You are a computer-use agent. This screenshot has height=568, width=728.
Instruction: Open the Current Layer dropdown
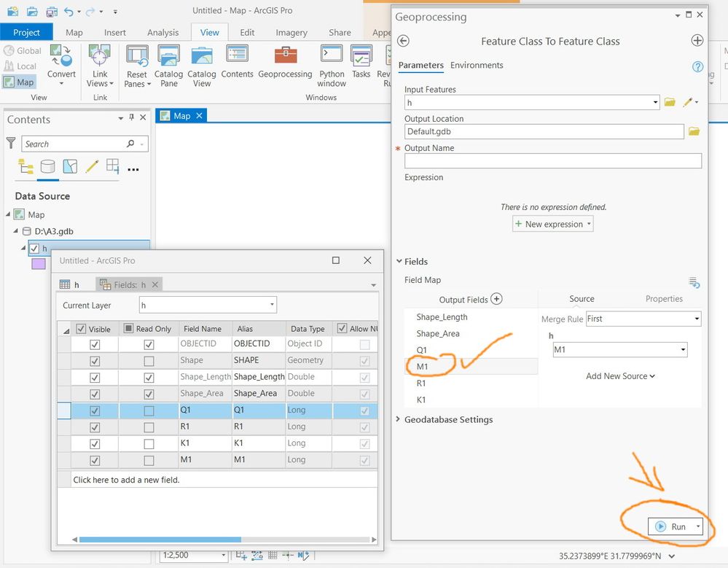[272, 305]
